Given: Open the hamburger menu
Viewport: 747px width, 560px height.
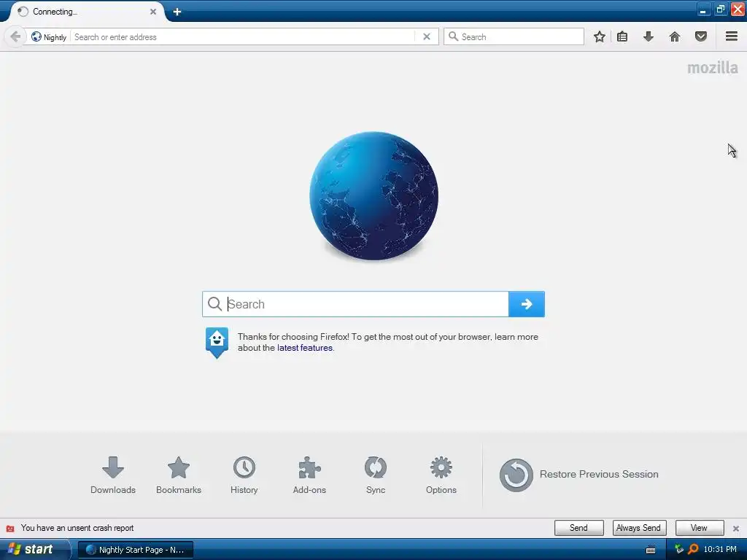Looking at the screenshot, I should 732,36.
